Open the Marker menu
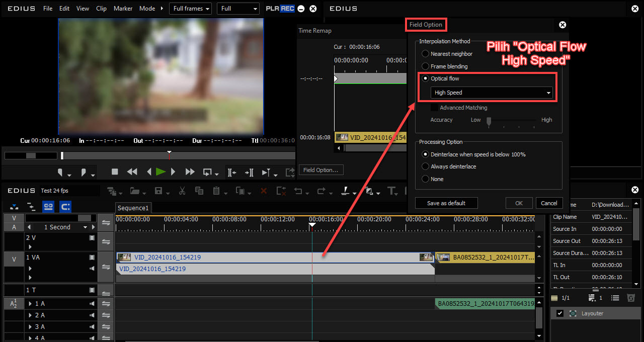This screenshot has width=644, height=342. [123, 9]
